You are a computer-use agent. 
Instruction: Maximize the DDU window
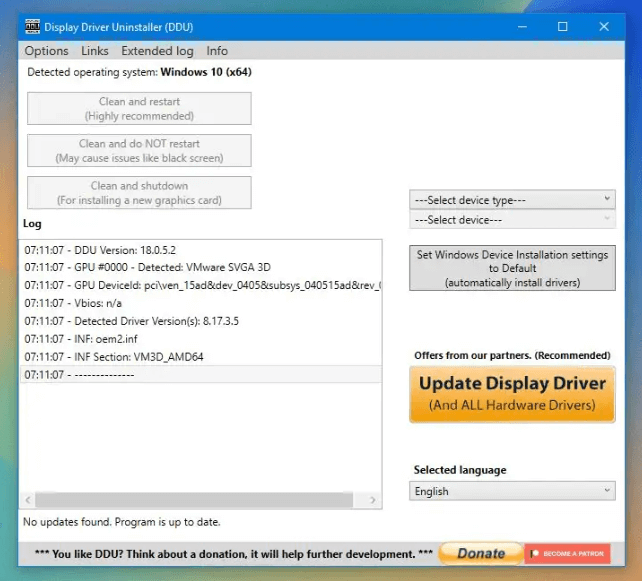562,26
